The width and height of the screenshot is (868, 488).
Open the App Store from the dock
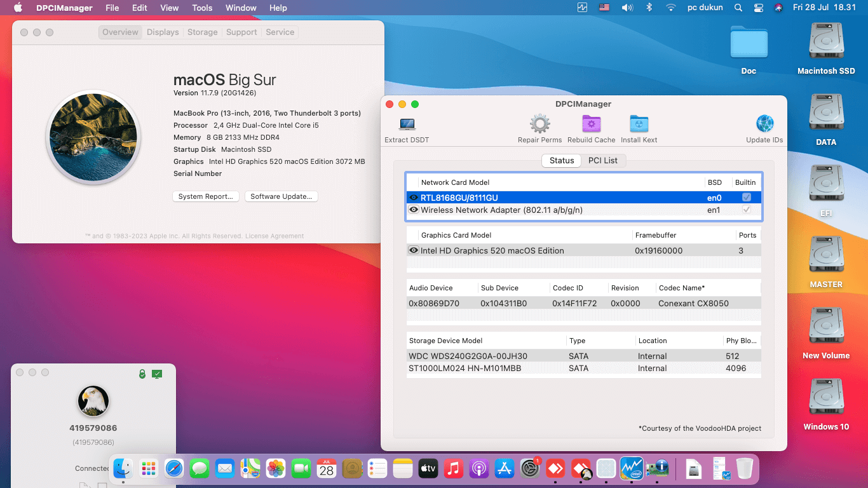coord(505,469)
